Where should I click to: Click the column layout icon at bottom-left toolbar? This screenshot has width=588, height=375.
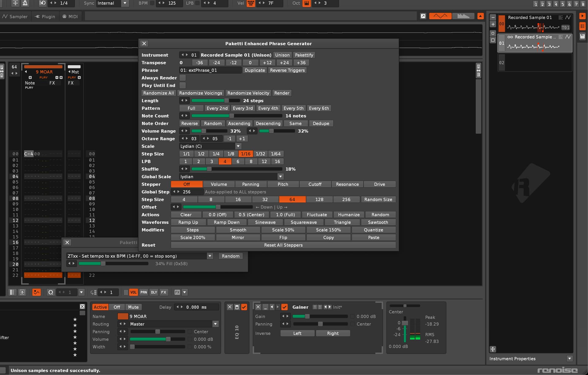click(x=12, y=292)
